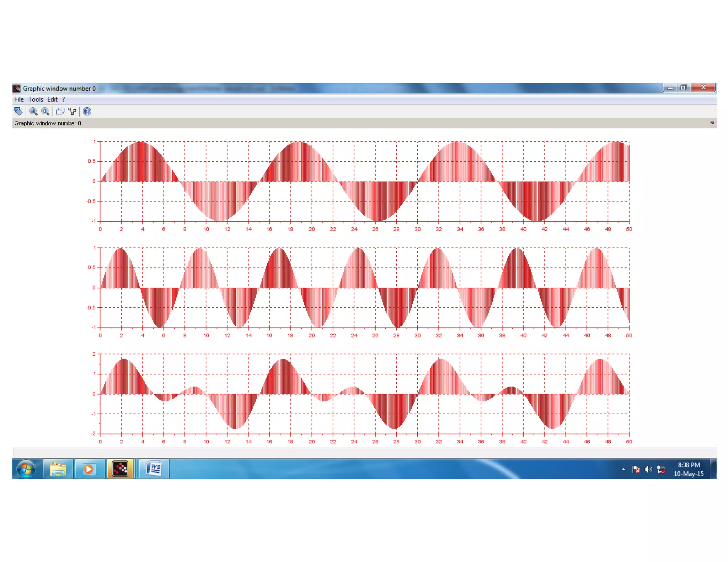Click the 'Graphic window number 0' info bar text
The width and height of the screenshot is (728, 562).
click(x=48, y=123)
